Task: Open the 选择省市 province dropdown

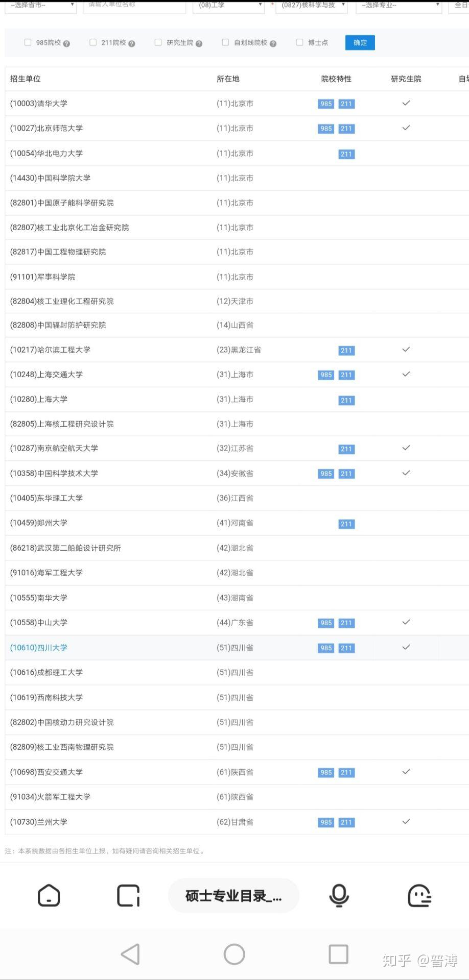Action: point(41,6)
